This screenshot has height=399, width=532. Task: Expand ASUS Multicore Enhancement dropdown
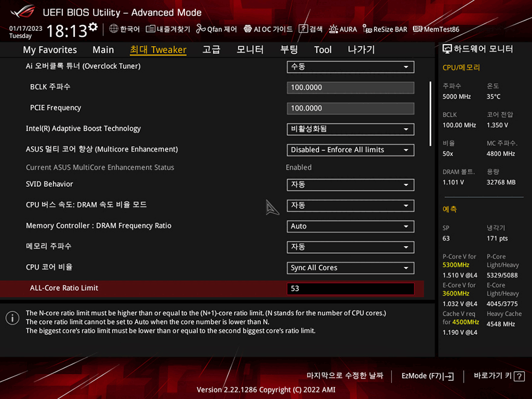click(351, 150)
